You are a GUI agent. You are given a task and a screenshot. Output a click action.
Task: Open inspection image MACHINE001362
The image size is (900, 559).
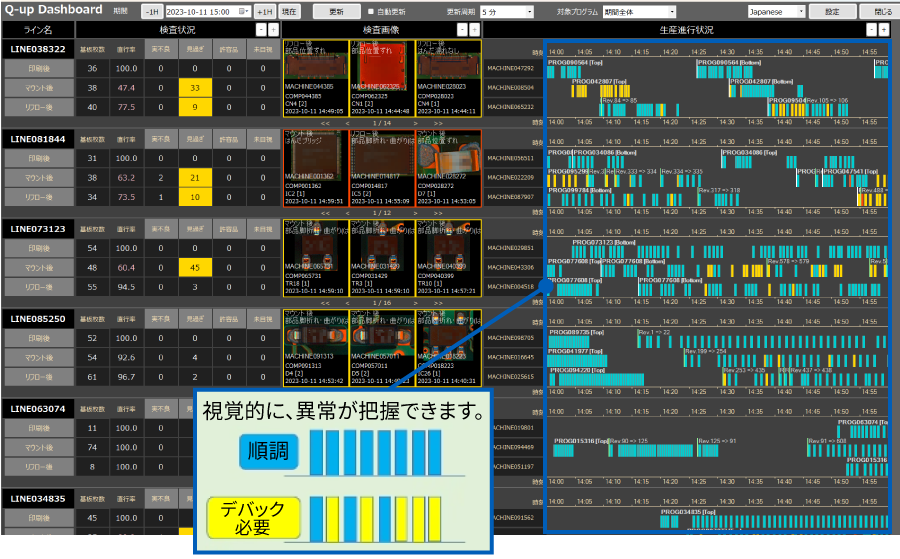click(x=316, y=168)
